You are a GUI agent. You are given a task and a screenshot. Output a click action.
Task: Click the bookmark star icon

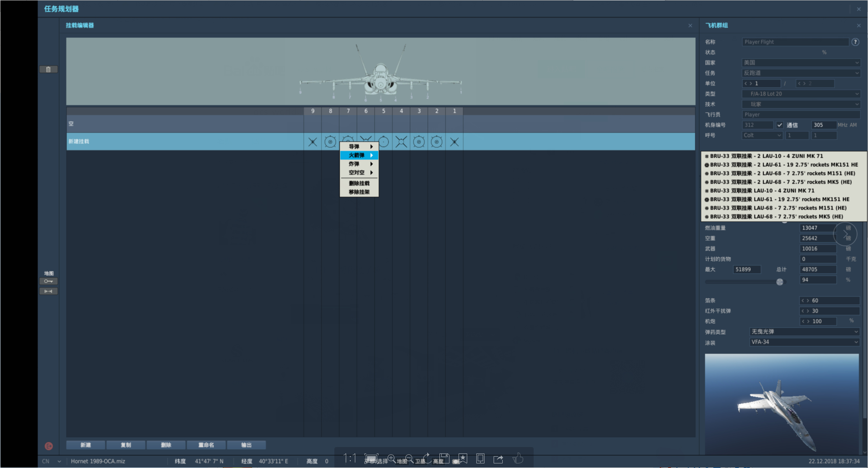point(463,458)
